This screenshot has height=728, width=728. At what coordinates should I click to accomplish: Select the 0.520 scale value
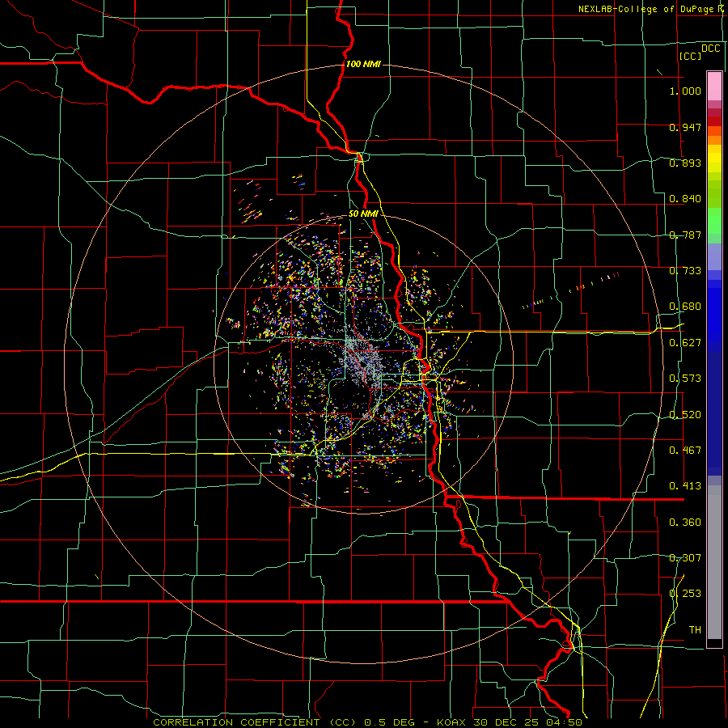685,415
